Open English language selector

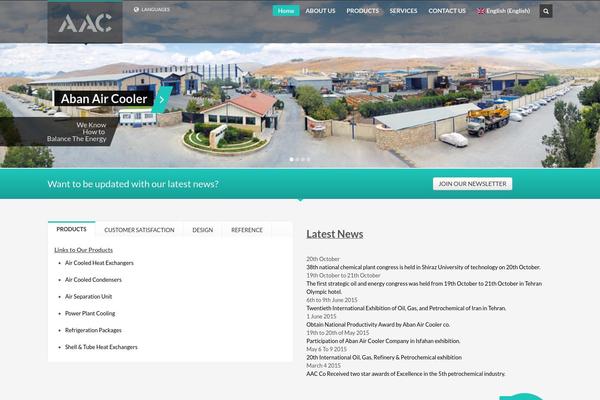click(503, 11)
